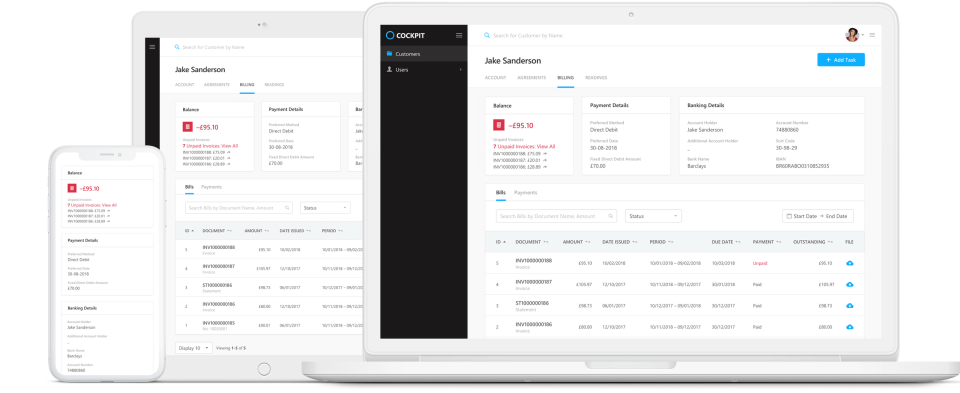Click the laptop customer search magnifier icon

[487, 36]
